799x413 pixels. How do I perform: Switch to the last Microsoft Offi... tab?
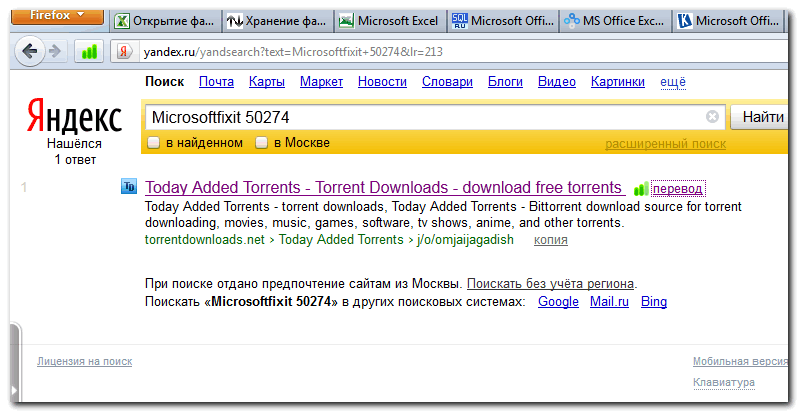tap(729, 21)
